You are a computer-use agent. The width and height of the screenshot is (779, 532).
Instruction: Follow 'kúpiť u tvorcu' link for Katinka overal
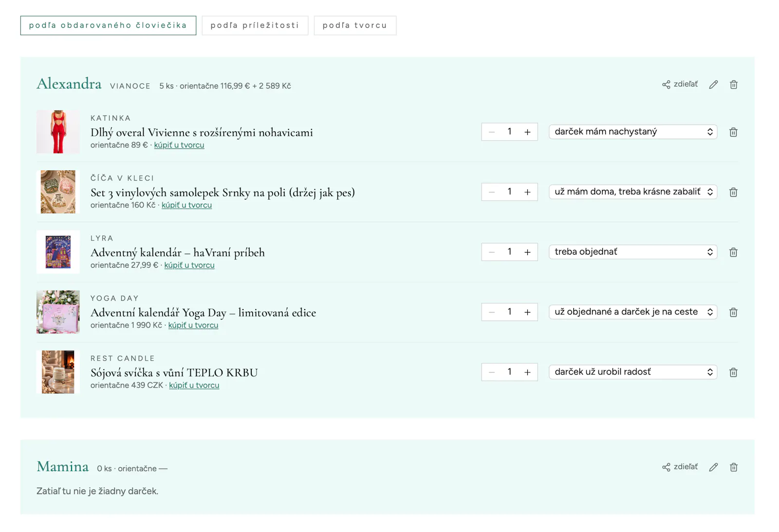tap(179, 145)
